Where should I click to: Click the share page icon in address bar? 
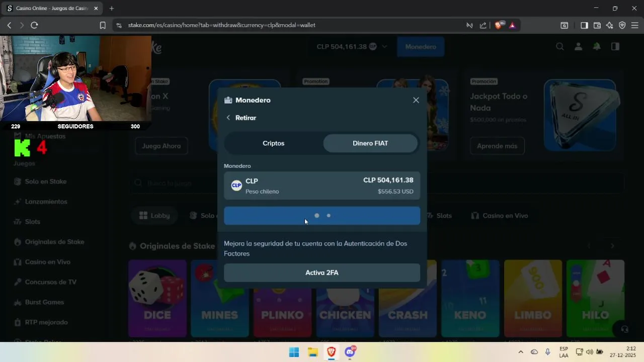click(483, 25)
